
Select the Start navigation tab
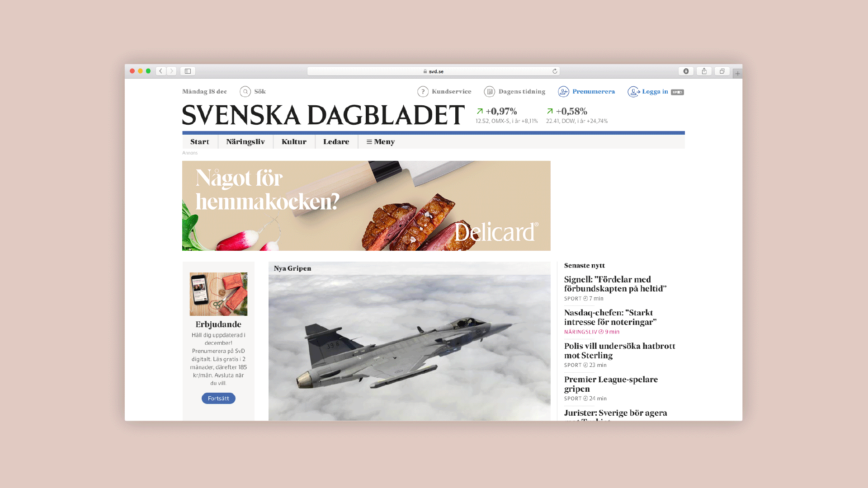tap(200, 142)
